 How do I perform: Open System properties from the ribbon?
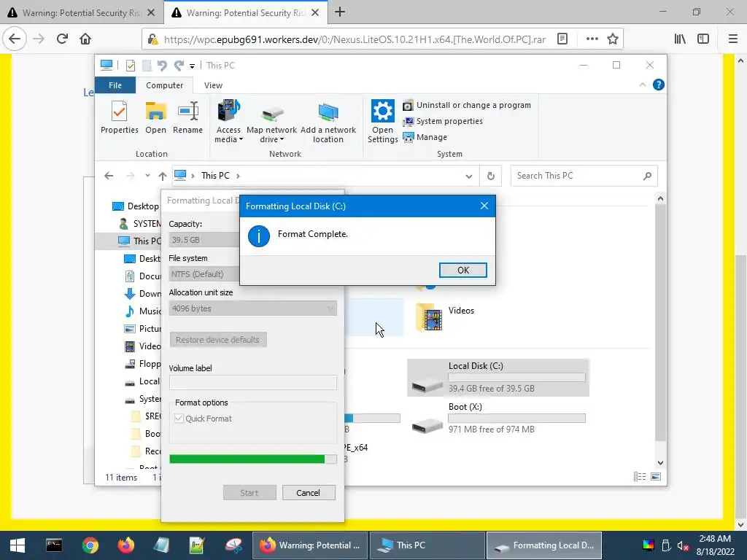click(x=443, y=122)
